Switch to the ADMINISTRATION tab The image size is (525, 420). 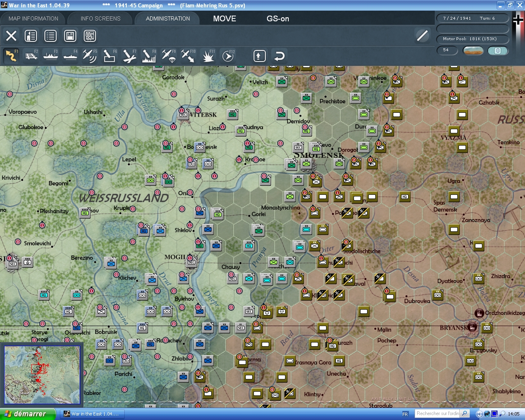[x=168, y=18]
